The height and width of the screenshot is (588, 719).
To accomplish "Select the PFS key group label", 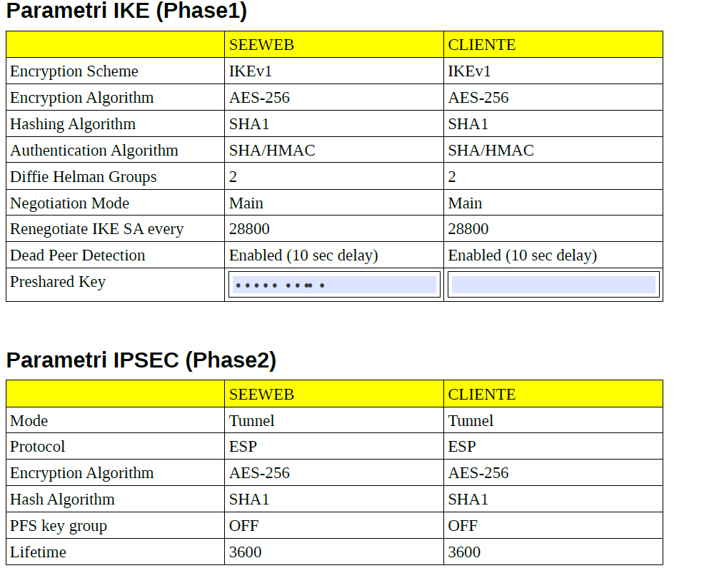I will point(59,526).
